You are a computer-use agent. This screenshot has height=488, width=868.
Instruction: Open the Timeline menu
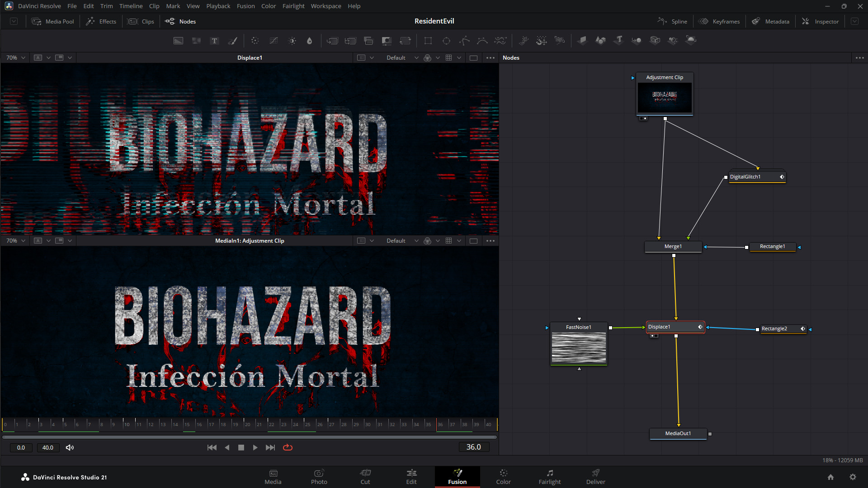pos(131,6)
